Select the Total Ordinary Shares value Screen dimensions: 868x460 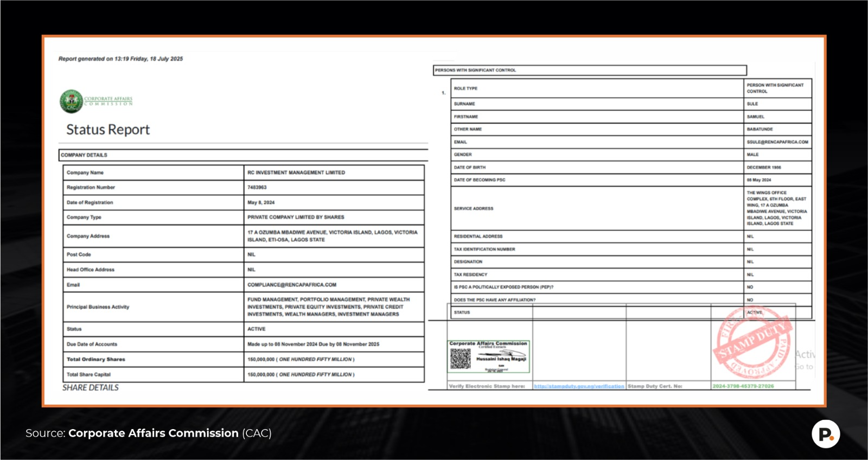click(x=301, y=360)
